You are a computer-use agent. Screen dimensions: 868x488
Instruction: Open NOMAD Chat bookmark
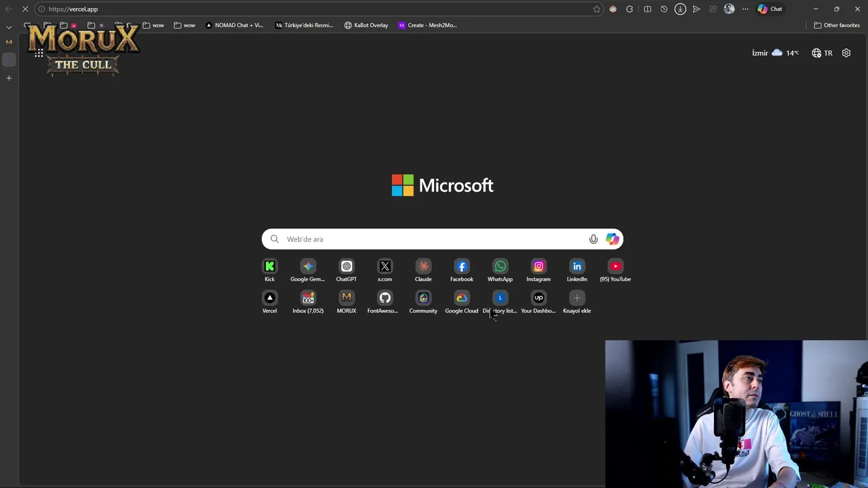[235, 25]
